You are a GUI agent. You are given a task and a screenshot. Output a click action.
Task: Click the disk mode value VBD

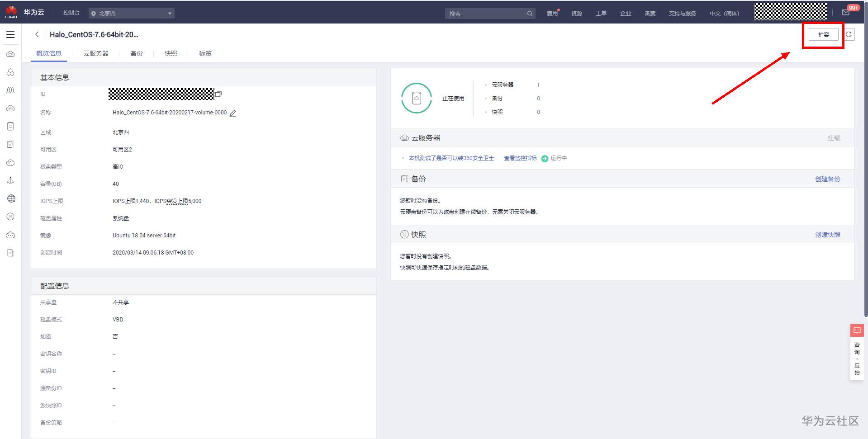[118, 320]
